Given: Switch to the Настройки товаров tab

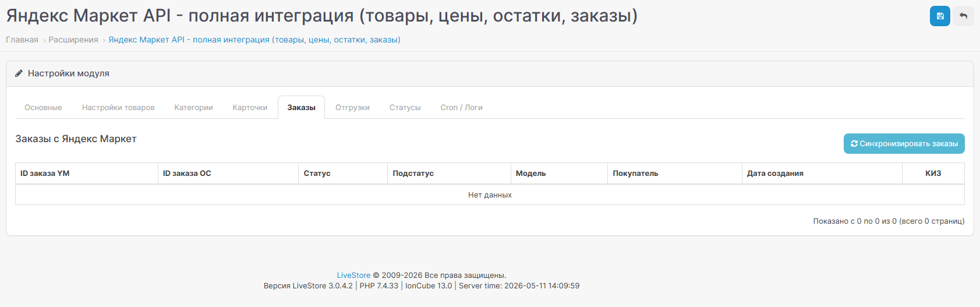Looking at the screenshot, I should 118,108.
